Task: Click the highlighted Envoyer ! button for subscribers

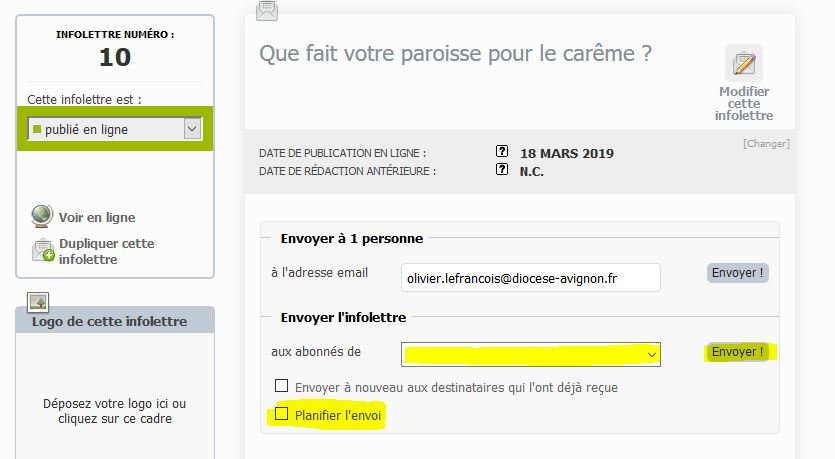Action: pos(738,352)
